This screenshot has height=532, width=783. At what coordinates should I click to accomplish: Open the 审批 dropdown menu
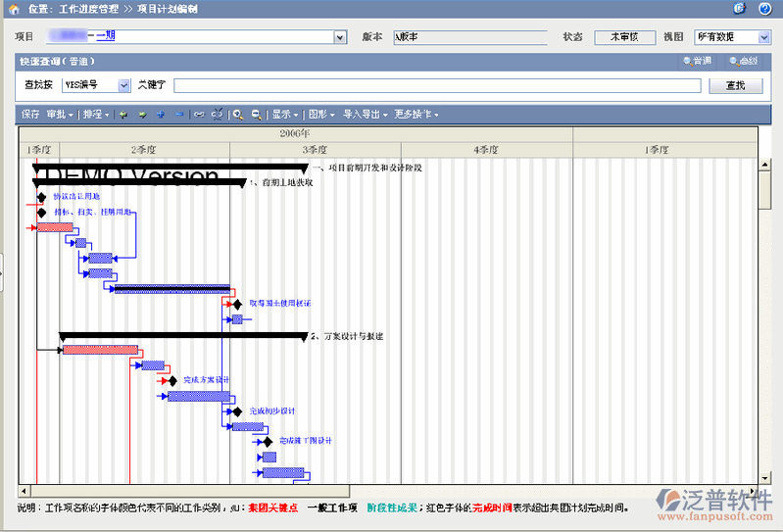click(60, 115)
